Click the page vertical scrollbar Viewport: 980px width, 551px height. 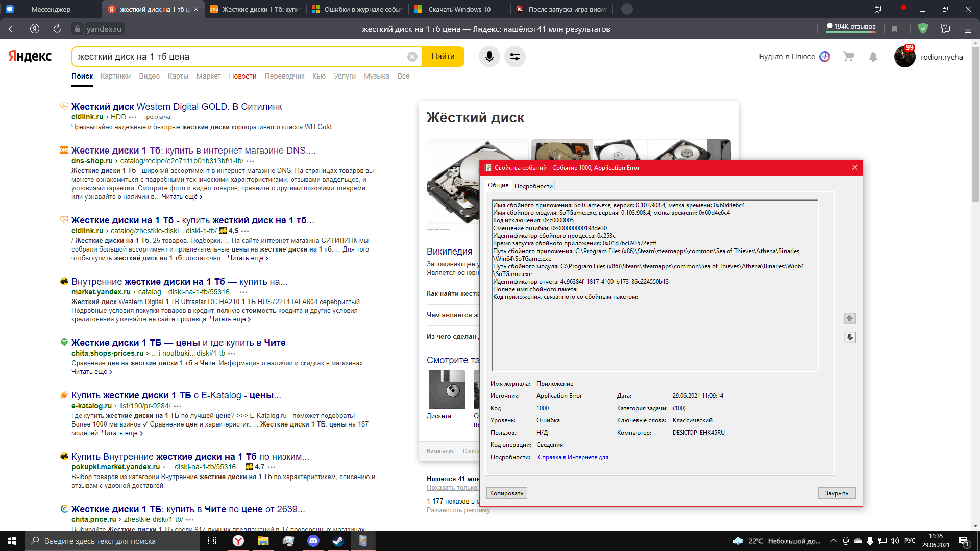coord(975,125)
